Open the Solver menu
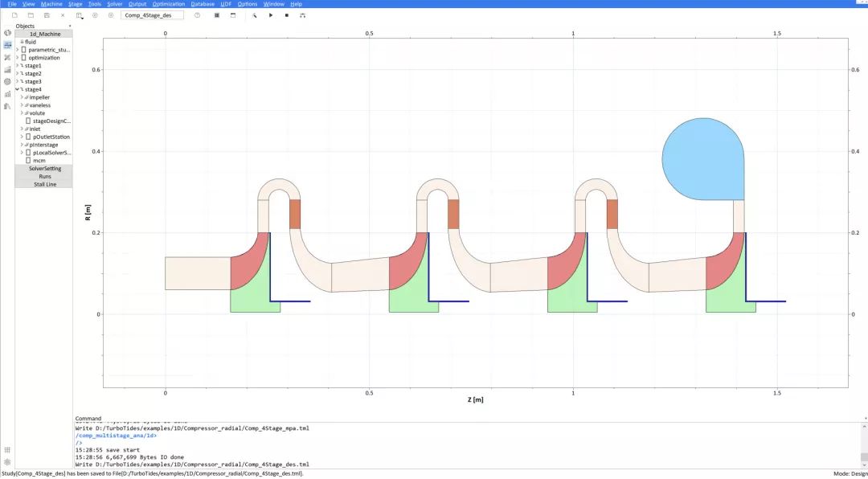 tap(115, 4)
